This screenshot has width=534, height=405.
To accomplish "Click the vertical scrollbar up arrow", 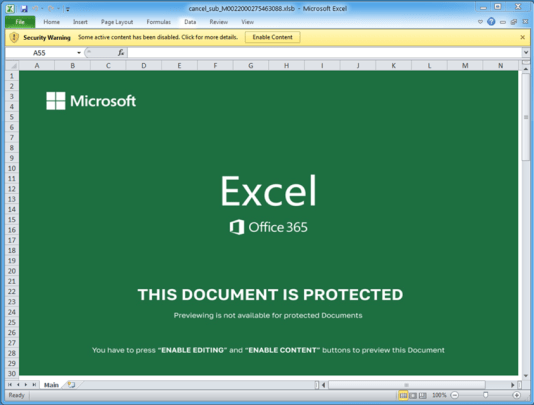I will point(526,69).
